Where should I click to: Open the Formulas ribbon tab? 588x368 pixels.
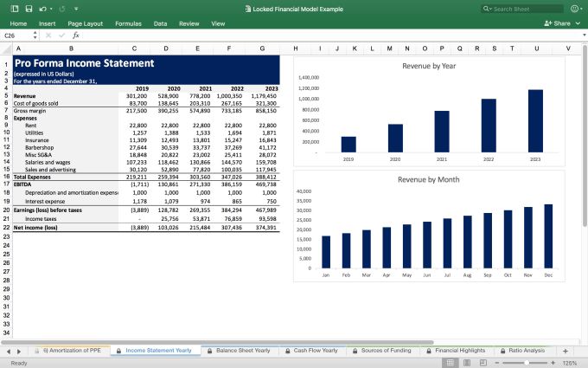coord(128,23)
